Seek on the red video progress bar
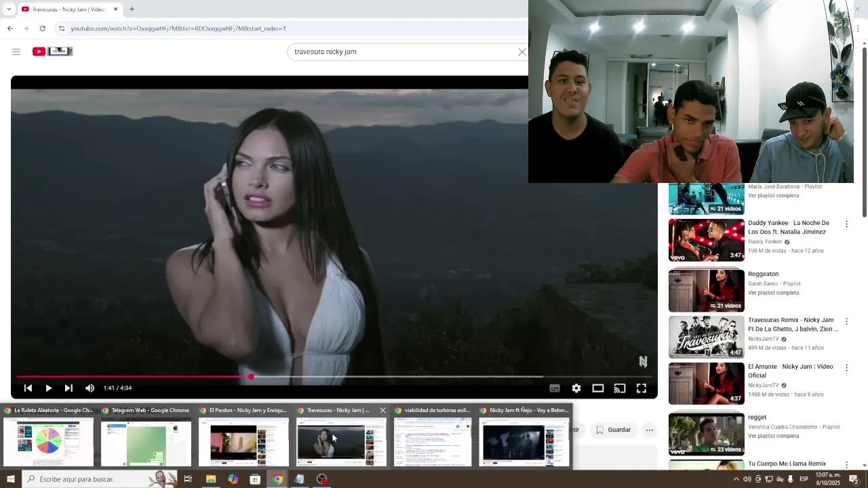The height and width of the screenshot is (488, 868). coord(334,376)
